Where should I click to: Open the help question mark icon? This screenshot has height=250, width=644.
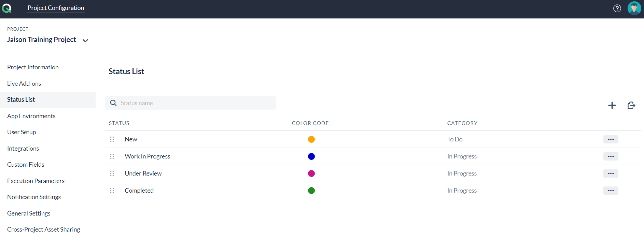point(617,8)
